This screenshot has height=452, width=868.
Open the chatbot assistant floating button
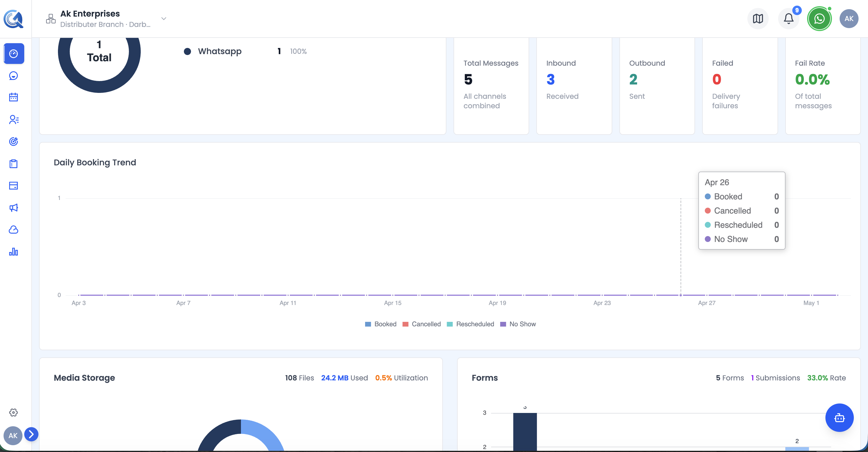point(839,418)
